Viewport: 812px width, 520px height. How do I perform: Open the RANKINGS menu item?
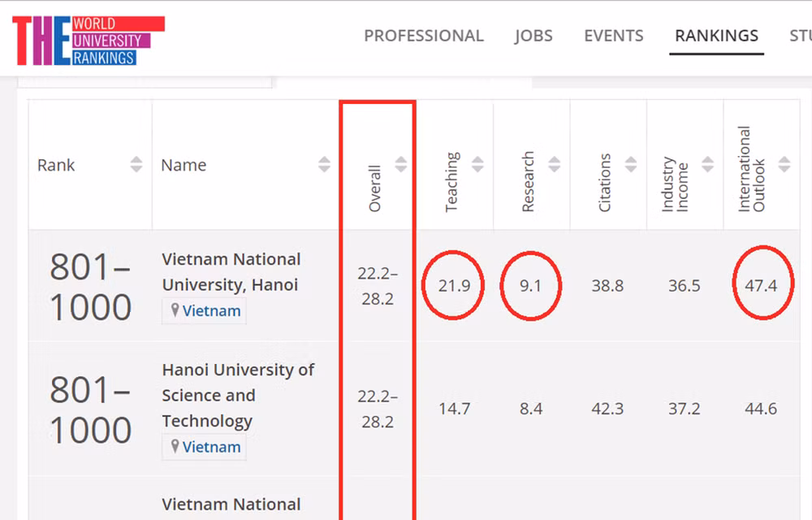click(716, 36)
